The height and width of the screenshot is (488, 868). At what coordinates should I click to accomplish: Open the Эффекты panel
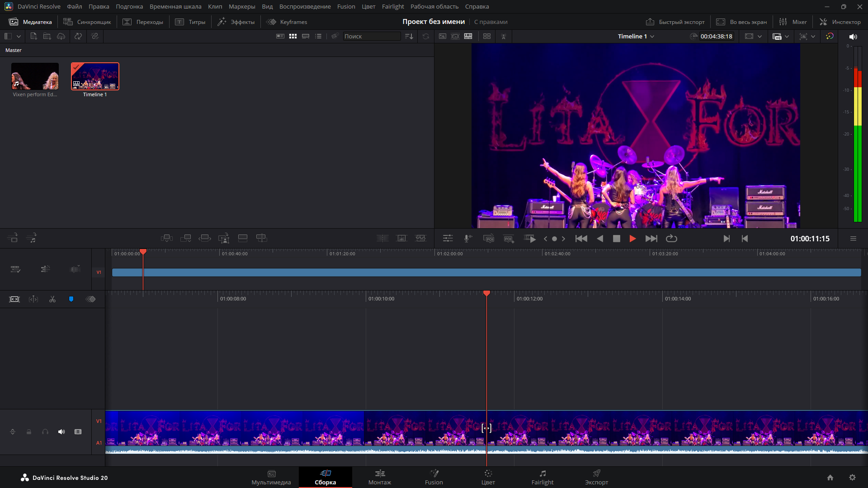[x=236, y=22]
